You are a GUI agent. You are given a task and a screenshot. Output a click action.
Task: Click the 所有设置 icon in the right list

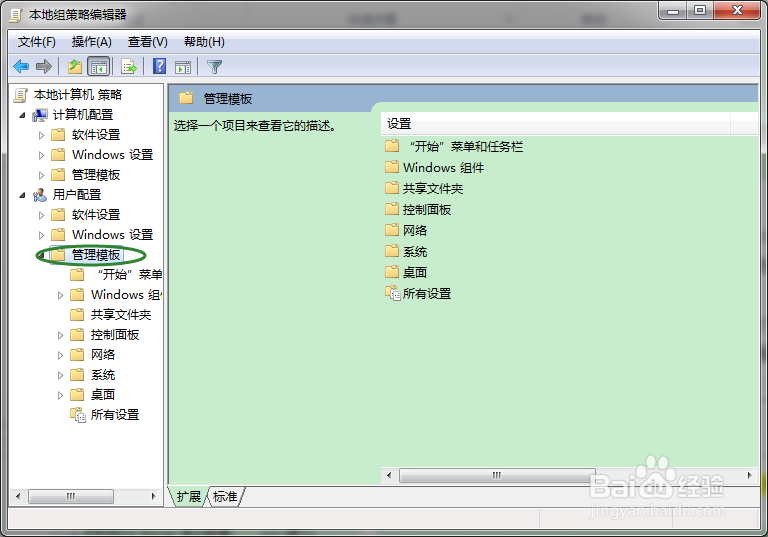[392, 293]
